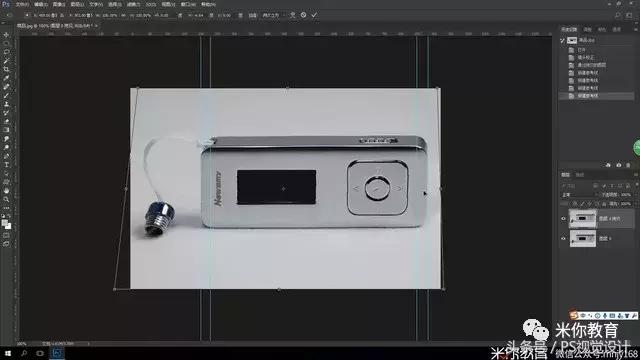Select the Magic Wand tool
Image resolution: width=640 pixels, height=360 pixels.
point(6,61)
